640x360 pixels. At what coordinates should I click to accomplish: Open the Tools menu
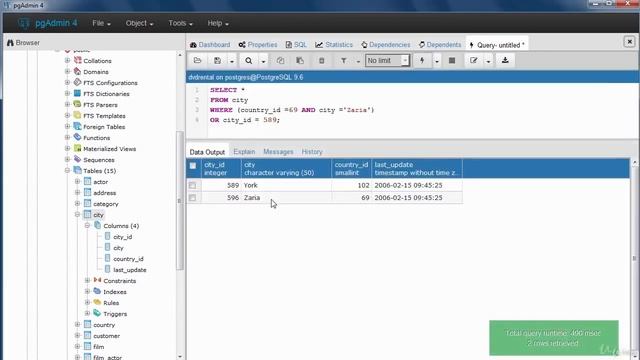[180, 23]
